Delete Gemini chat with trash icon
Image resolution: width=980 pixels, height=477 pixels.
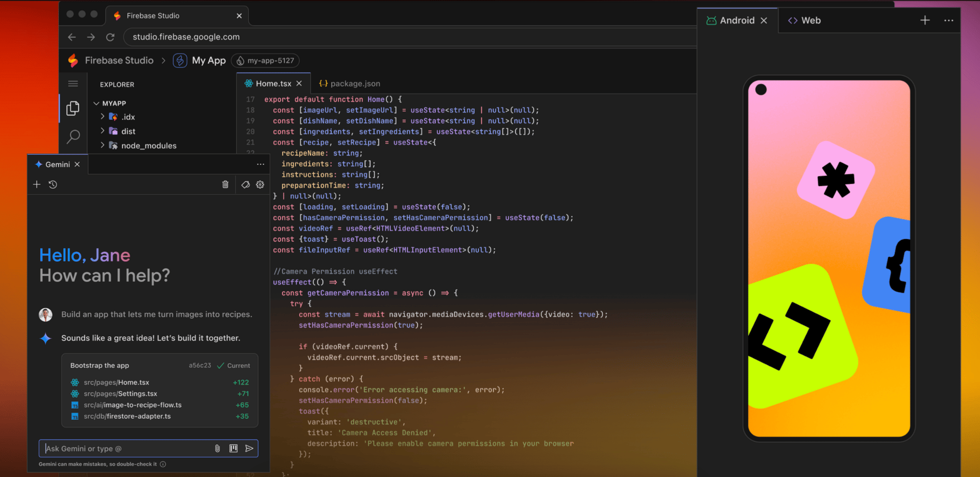[x=225, y=185]
